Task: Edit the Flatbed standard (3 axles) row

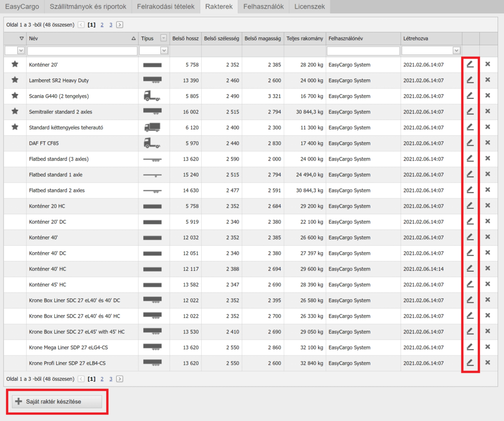Action: (x=470, y=158)
